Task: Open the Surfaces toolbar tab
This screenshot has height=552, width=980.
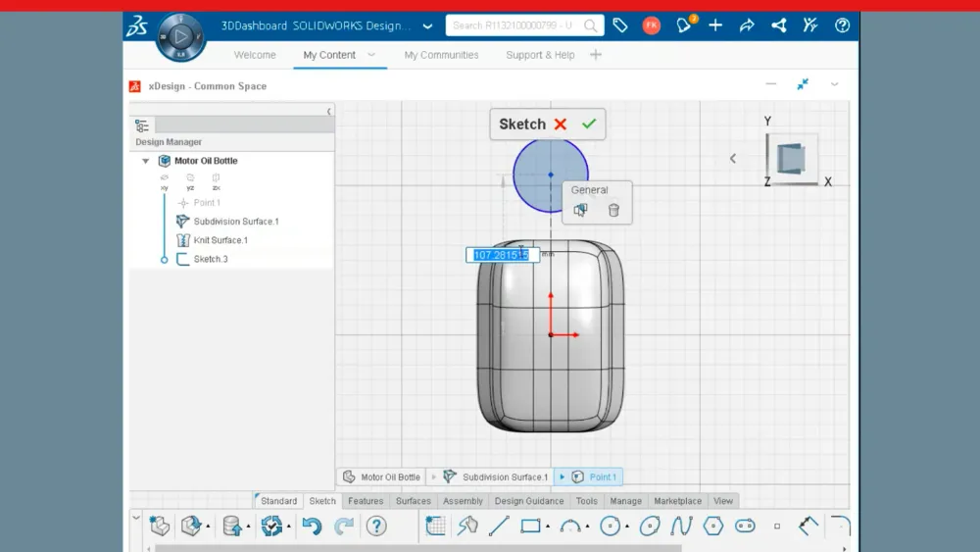Action: (414, 501)
